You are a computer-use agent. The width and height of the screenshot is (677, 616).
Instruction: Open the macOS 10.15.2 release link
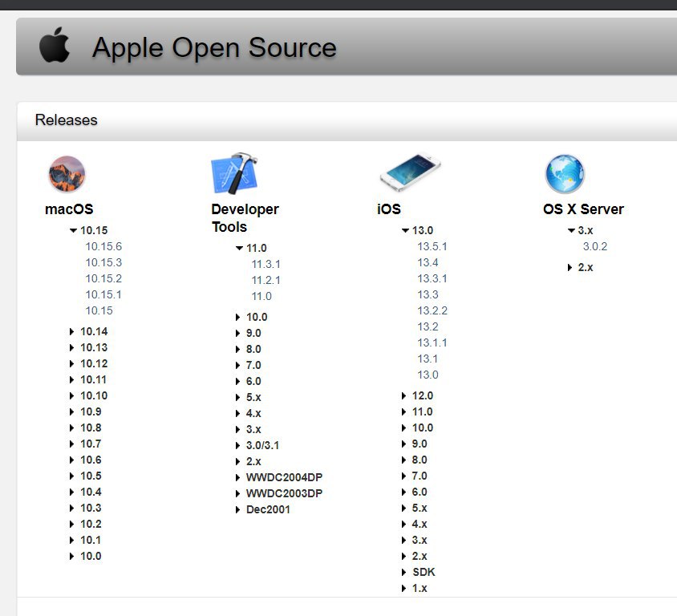point(103,278)
